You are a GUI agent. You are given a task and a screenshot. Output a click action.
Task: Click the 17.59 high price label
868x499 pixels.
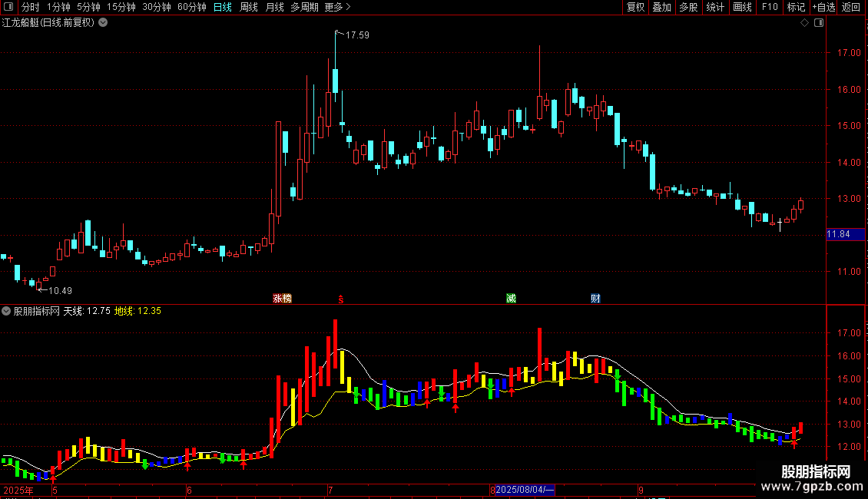357,35
